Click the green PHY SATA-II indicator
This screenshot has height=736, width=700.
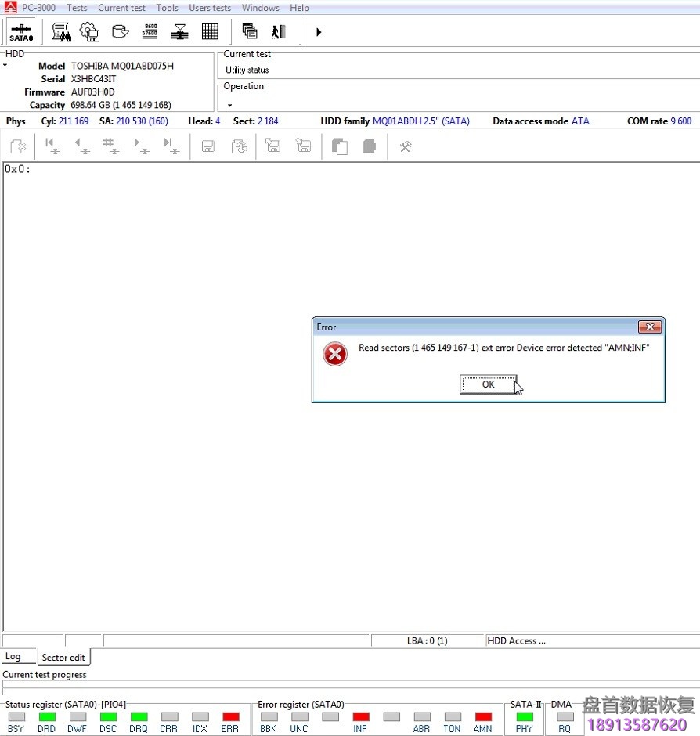point(524,716)
